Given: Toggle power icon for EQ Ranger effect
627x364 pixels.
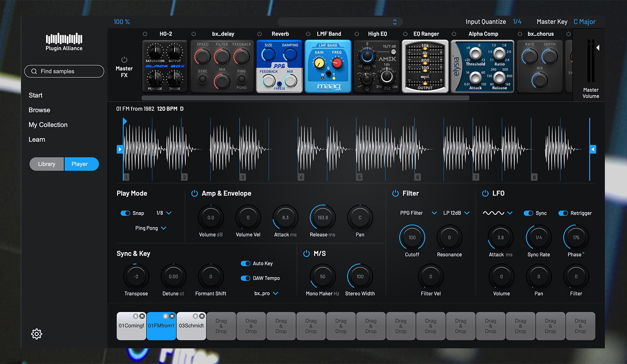Looking at the screenshot, I should 405,34.
